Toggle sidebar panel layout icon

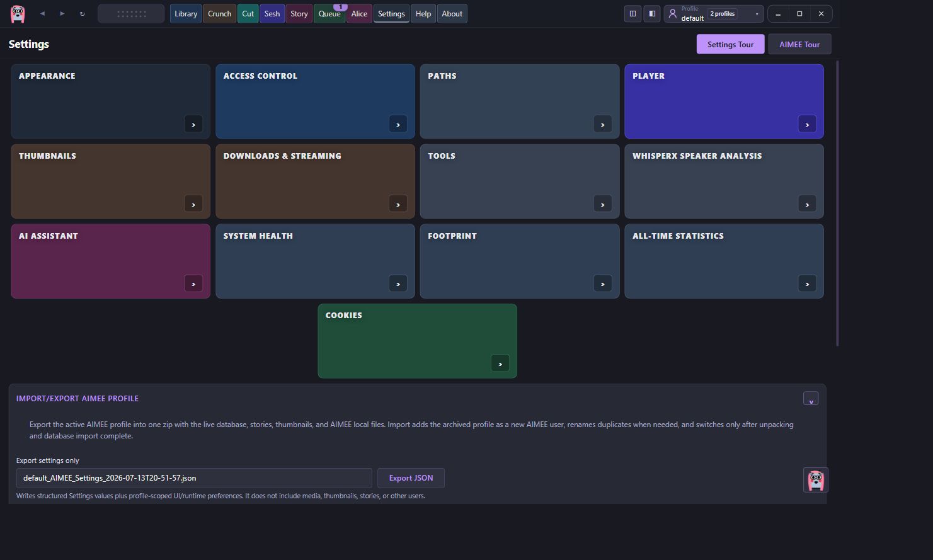652,13
